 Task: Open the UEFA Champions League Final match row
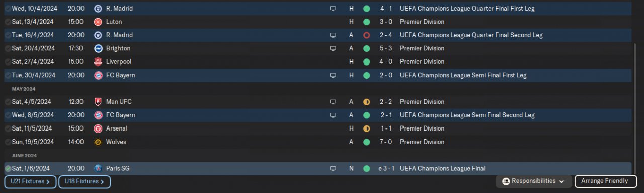(317, 168)
